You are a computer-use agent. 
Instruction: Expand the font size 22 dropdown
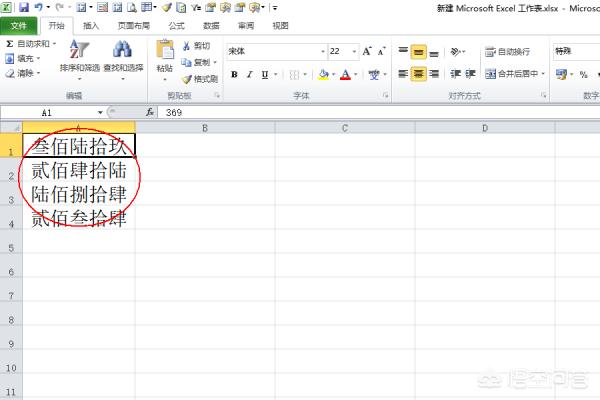point(354,51)
